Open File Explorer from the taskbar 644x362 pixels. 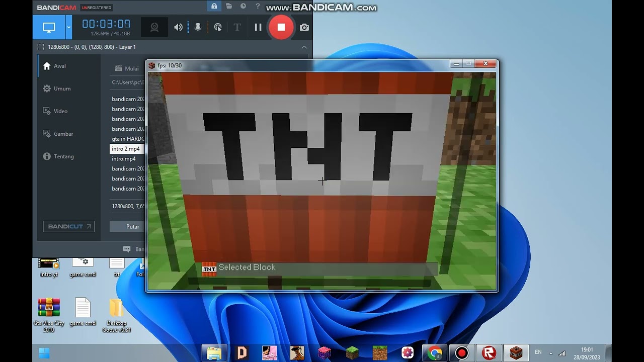tap(214, 353)
